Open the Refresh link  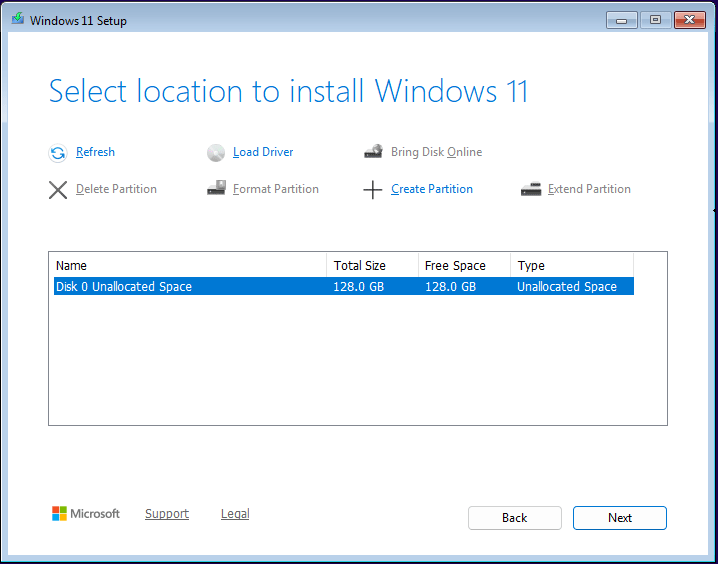pos(95,152)
